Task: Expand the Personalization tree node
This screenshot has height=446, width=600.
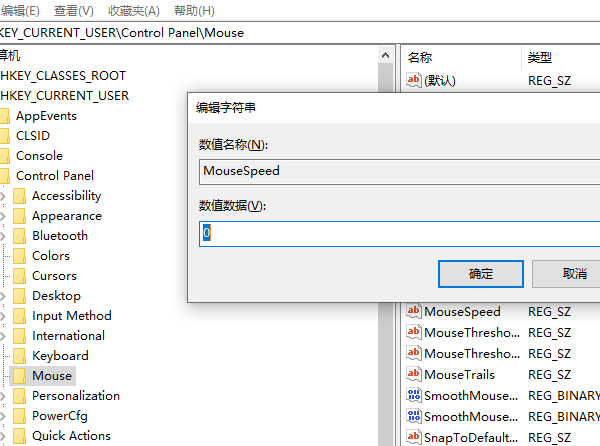Action: [x=3, y=396]
